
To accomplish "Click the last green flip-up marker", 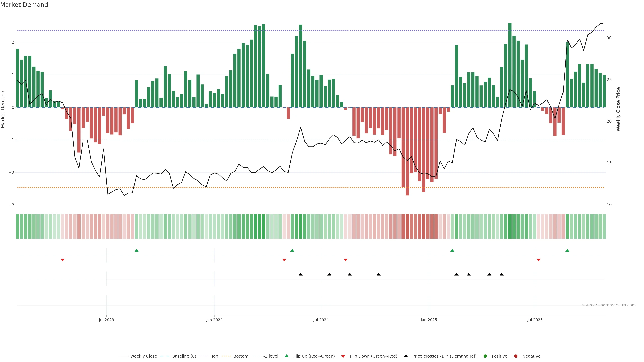I will (x=567, y=250).
